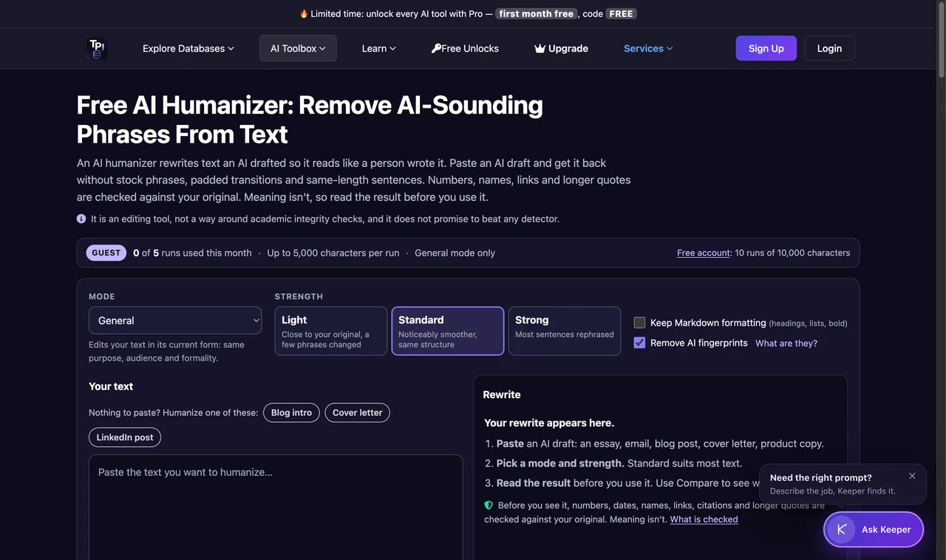Click into the paste-text input area
946x560 pixels.
276,508
